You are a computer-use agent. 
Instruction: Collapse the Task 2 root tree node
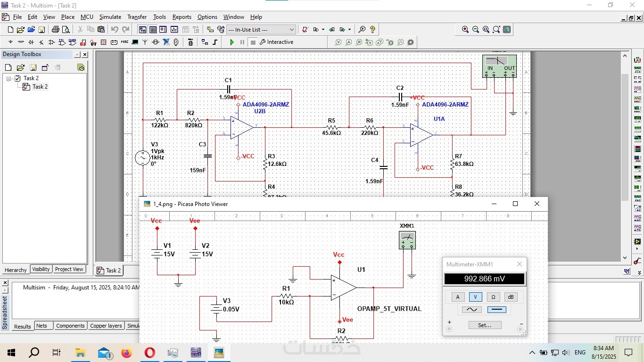9,78
